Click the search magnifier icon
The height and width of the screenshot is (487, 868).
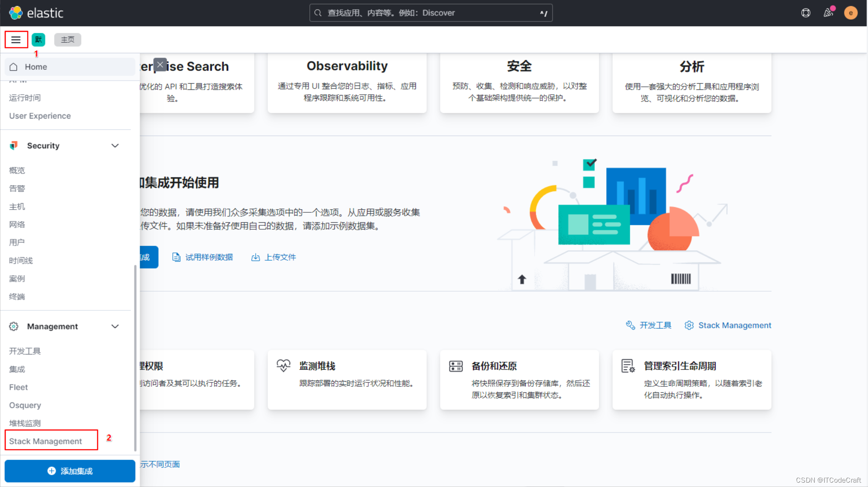(x=318, y=13)
